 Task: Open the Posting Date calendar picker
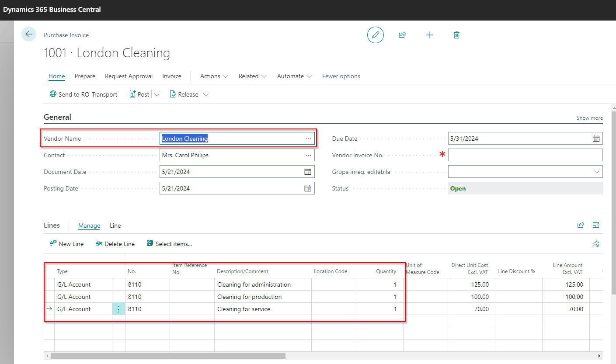[308, 188]
